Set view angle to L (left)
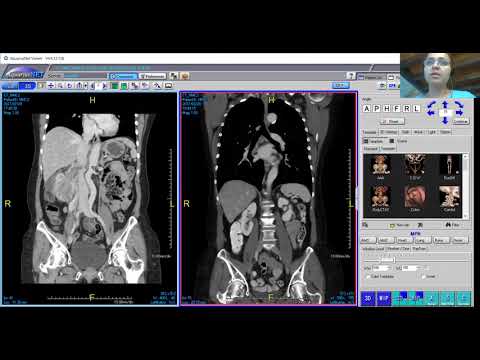This screenshot has width=480, height=360. click(x=416, y=108)
